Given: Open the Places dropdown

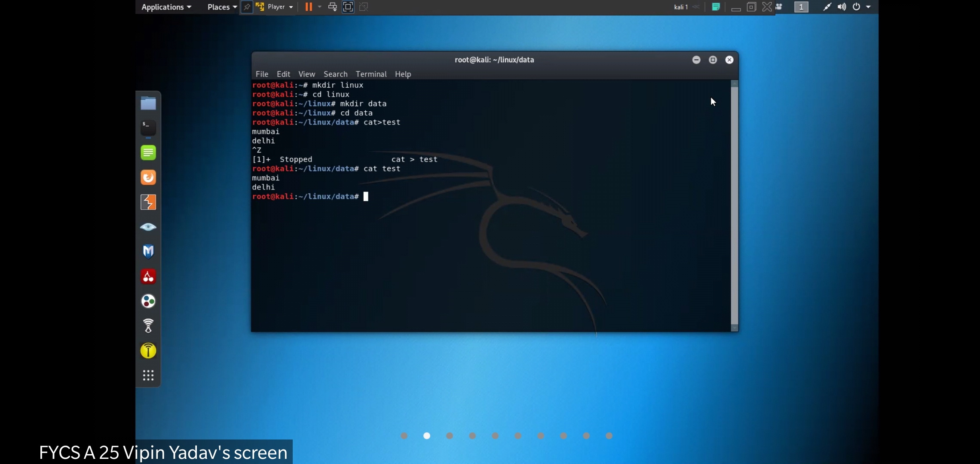Looking at the screenshot, I should click(222, 7).
